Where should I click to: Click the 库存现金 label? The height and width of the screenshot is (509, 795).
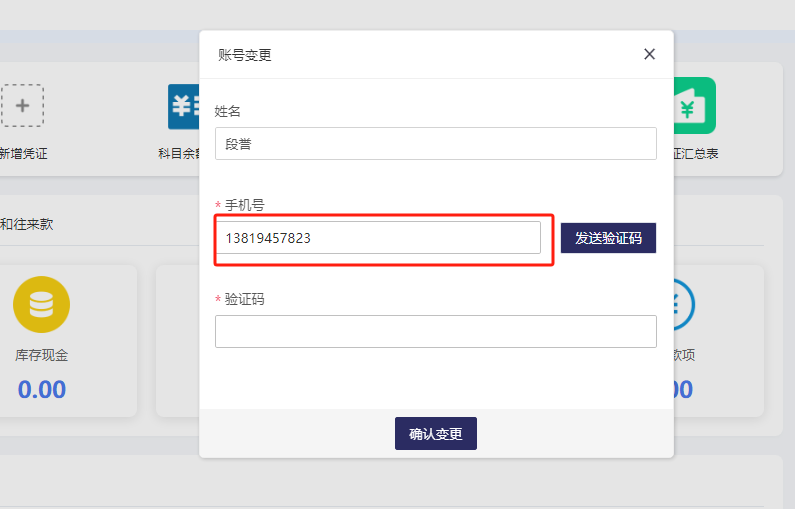click(42, 355)
